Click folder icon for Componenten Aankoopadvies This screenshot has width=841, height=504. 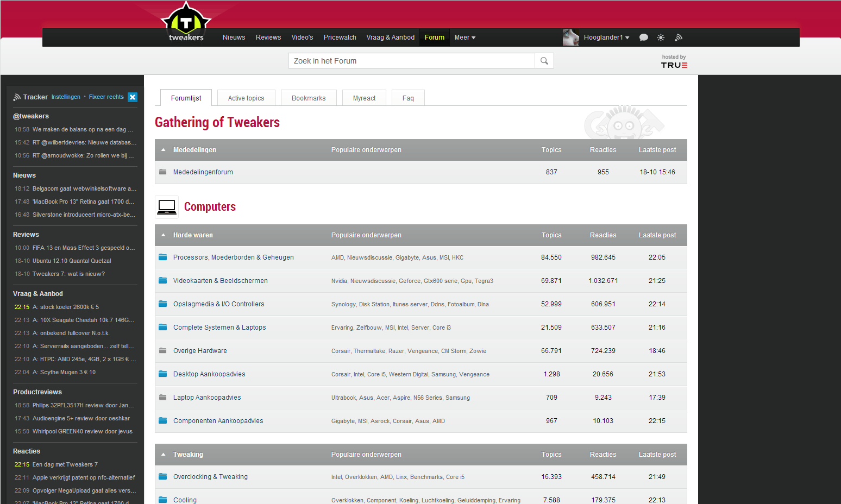click(x=162, y=420)
